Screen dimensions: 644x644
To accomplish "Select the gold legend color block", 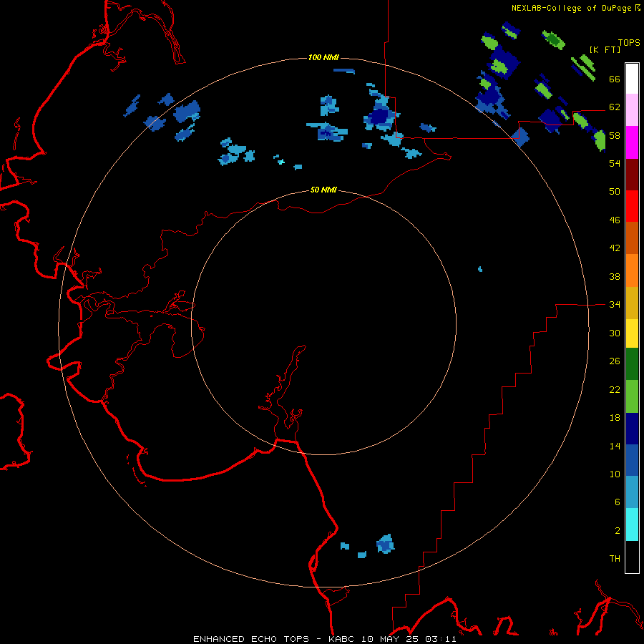I will 632,303.
